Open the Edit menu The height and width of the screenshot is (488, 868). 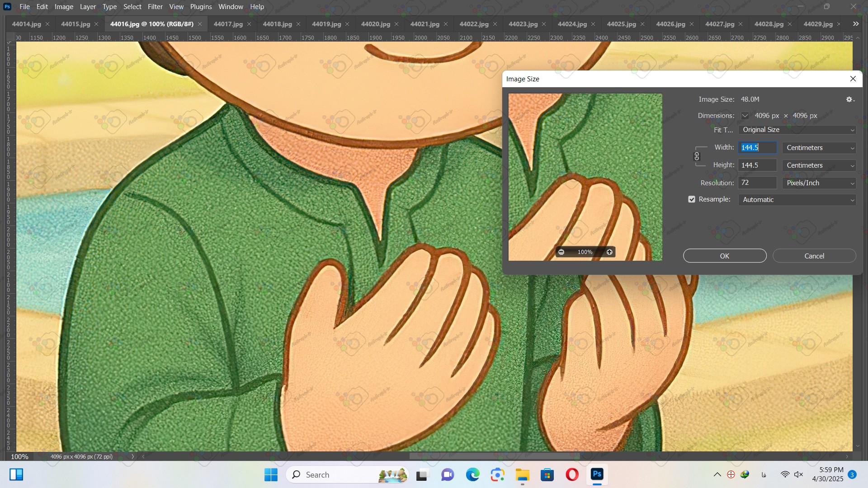[42, 7]
